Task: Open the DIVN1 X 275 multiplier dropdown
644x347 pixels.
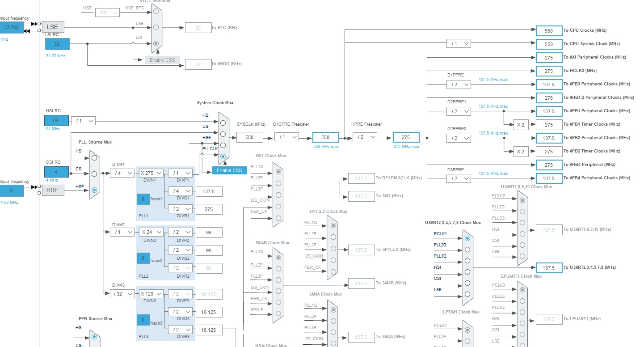Action: (x=151, y=173)
